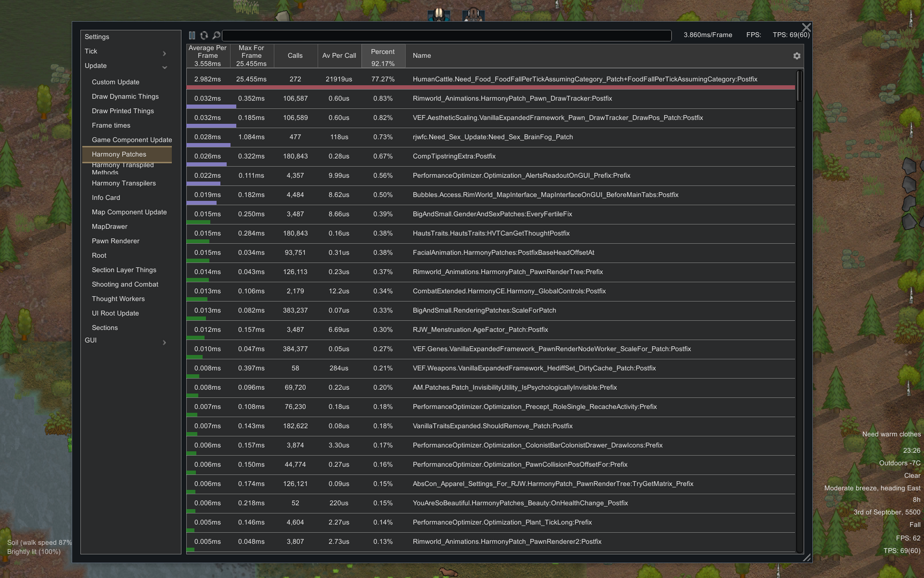This screenshot has width=924, height=578.
Task: Select second colonist portrait at top
Action: [x=473, y=14]
